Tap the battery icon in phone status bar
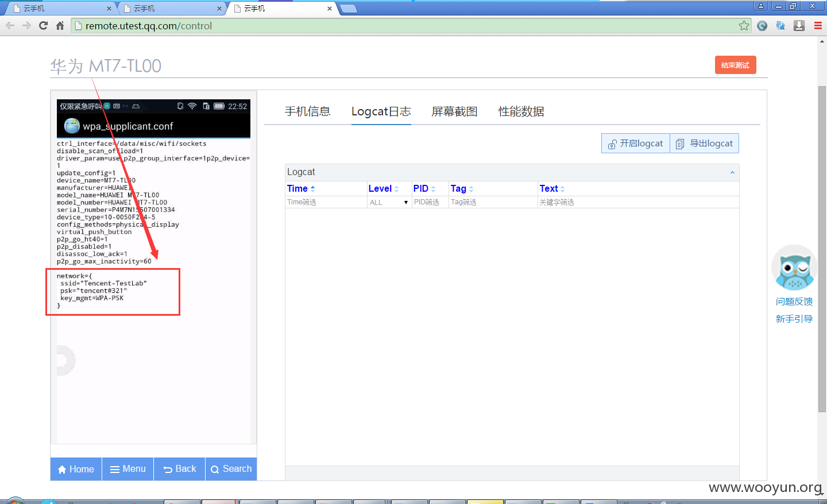This screenshot has width=827, height=504. pyautogui.click(x=219, y=106)
